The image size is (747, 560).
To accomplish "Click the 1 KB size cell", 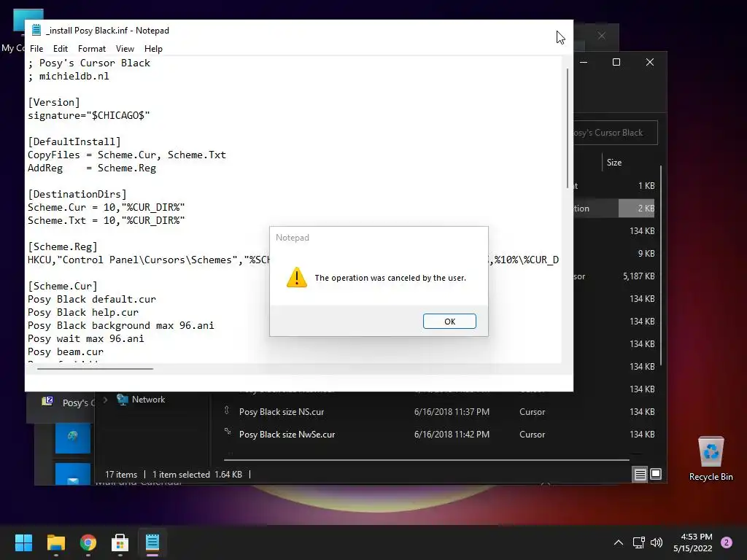I will [646, 186].
